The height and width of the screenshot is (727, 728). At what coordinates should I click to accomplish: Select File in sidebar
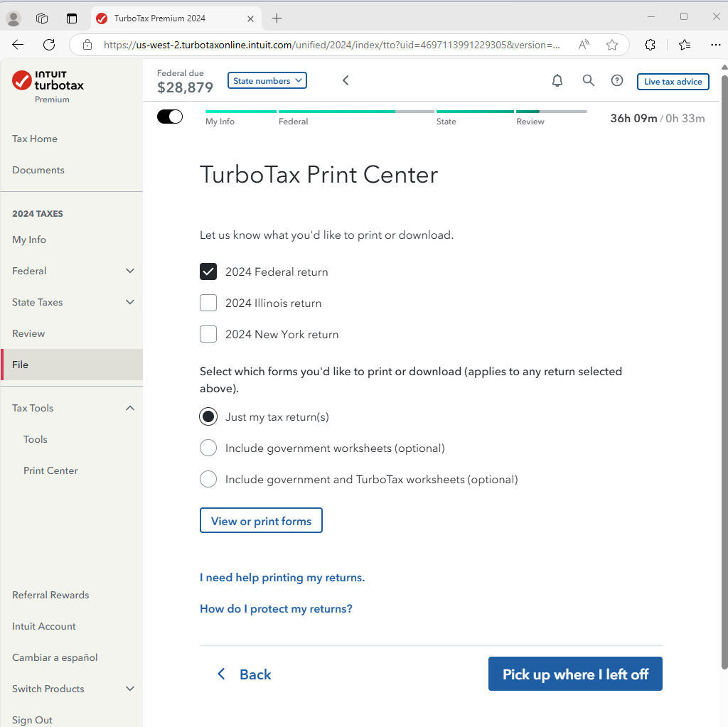pos(72,365)
